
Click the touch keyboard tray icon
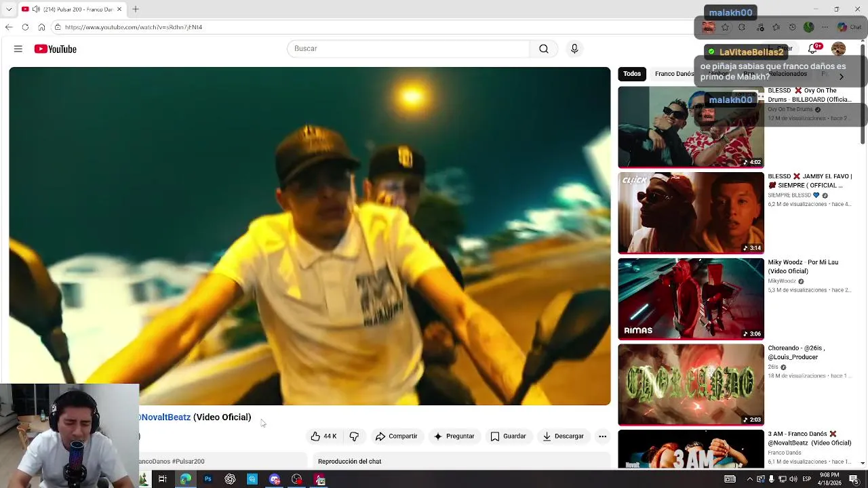730,479
